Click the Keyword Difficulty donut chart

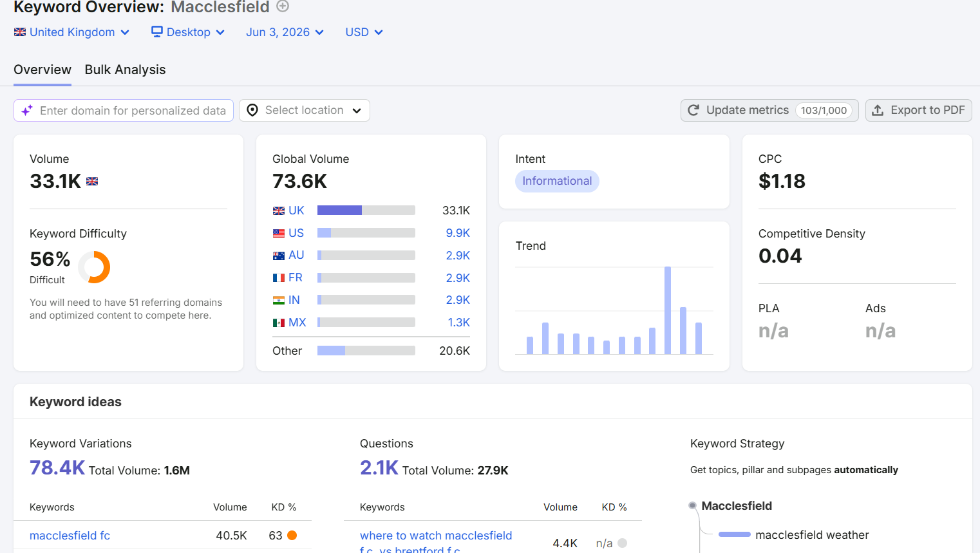click(x=94, y=267)
